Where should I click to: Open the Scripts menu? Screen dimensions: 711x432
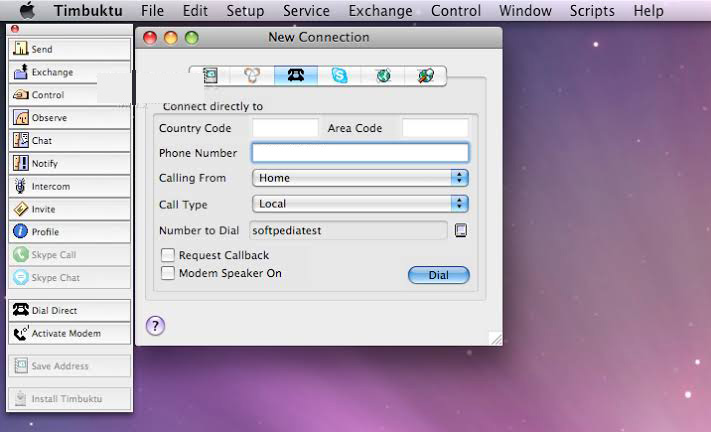tap(592, 10)
